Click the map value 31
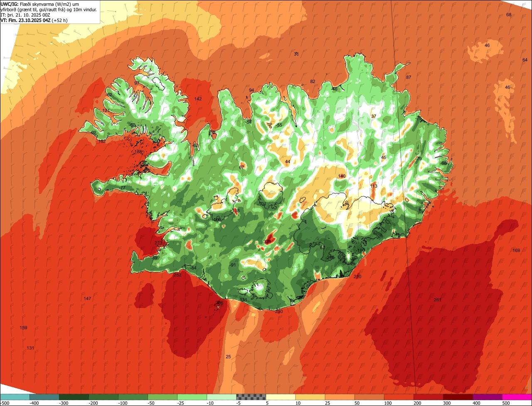532x406 pixels. [x=296, y=54]
